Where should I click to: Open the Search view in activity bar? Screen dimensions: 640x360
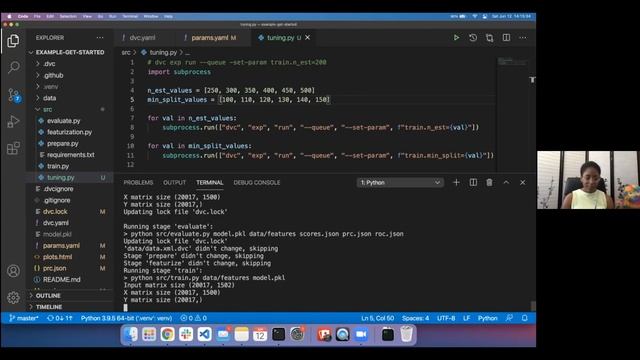13,67
